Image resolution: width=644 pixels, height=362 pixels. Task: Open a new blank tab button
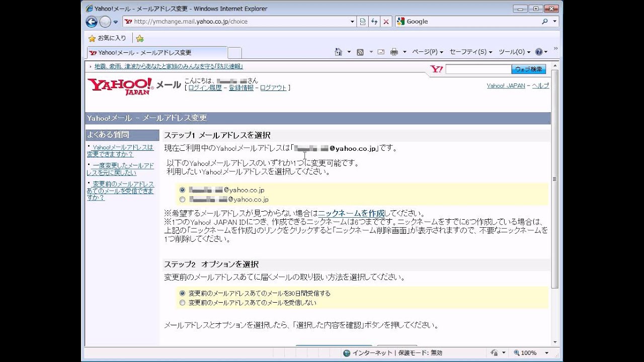pos(234,53)
